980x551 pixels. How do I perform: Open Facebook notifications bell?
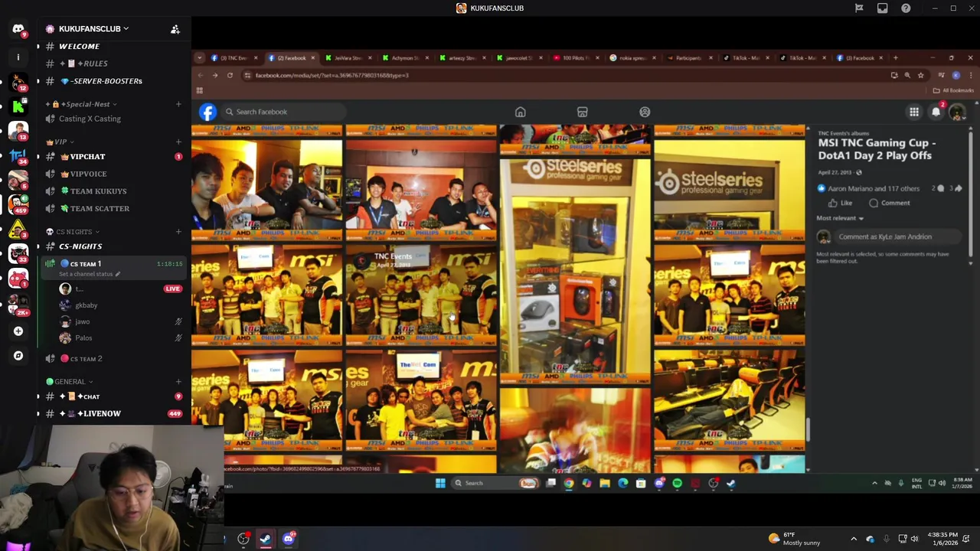coord(936,112)
